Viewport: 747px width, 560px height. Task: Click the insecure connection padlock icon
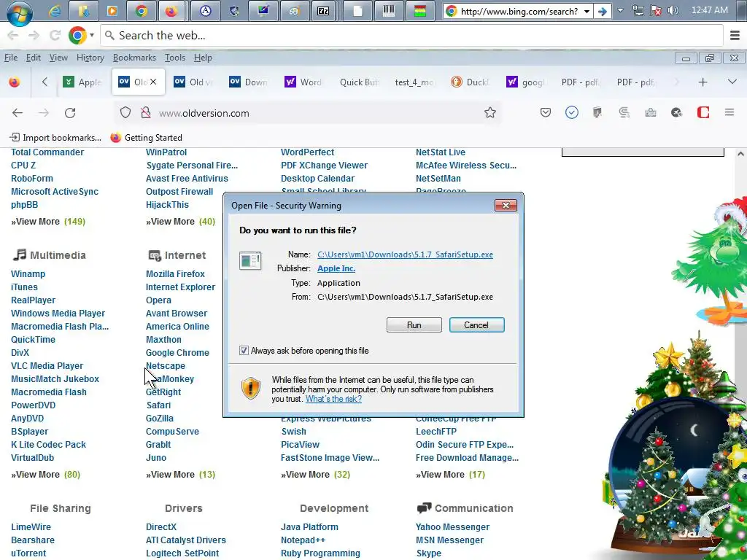click(146, 113)
